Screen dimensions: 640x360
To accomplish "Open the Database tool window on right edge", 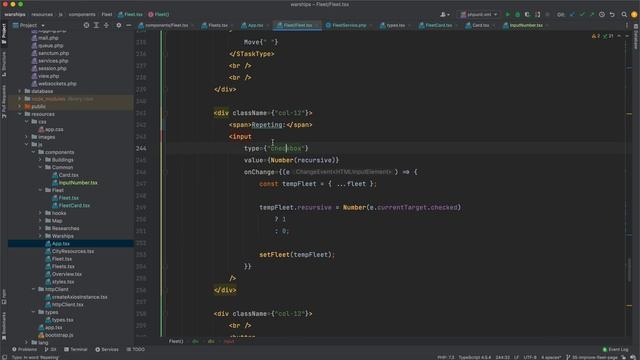I will (636, 36).
